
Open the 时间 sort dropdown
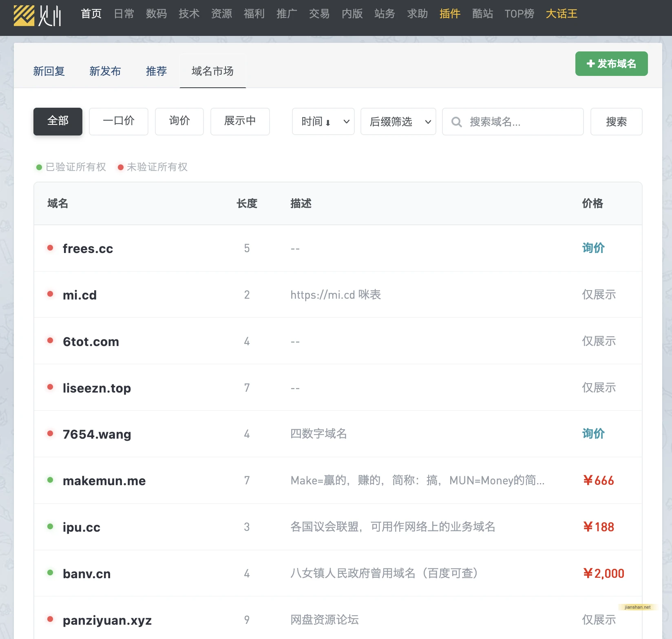click(x=323, y=122)
